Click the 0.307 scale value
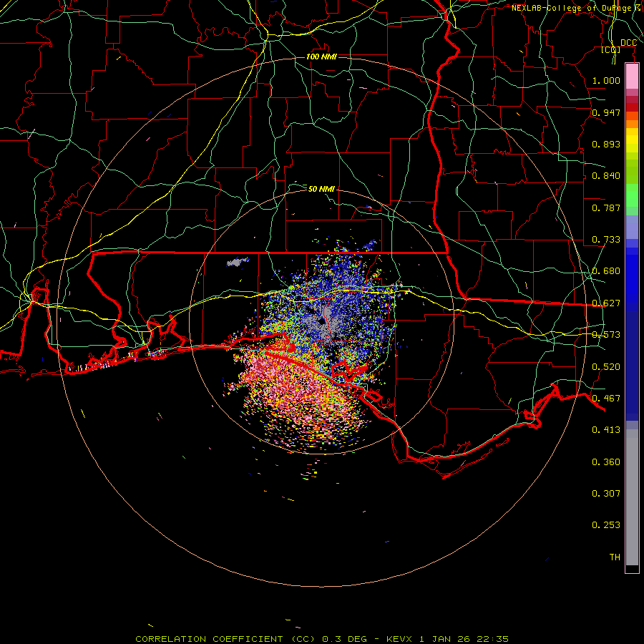Screen dimensions: 644x644 606,494
